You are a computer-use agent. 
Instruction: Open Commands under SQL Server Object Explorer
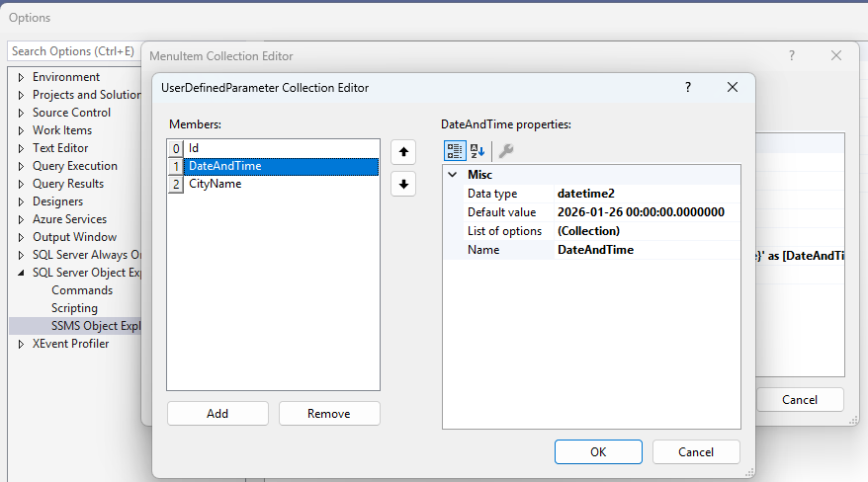coord(82,290)
